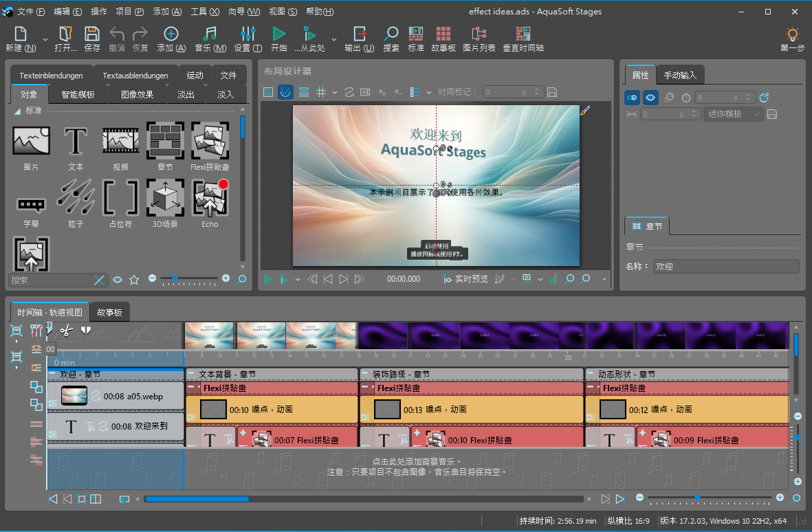Open the 迷你模板 dropdown
This screenshot has width=812, height=532.
pyautogui.click(x=734, y=114)
